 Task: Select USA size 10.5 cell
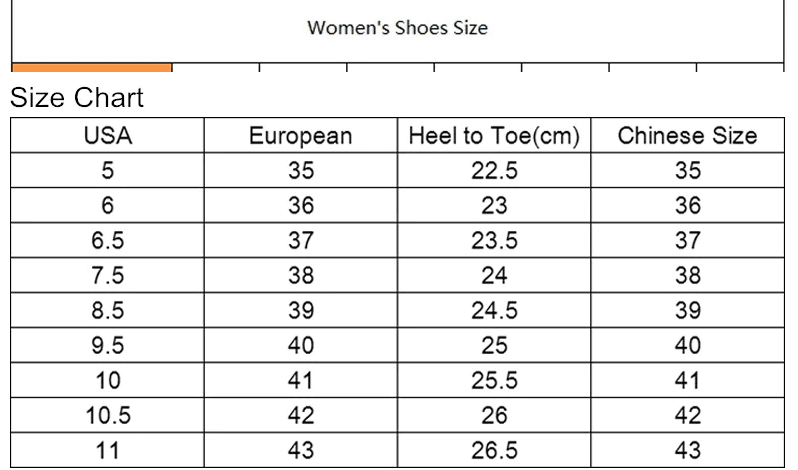pyautogui.click(x=107, y=415)
